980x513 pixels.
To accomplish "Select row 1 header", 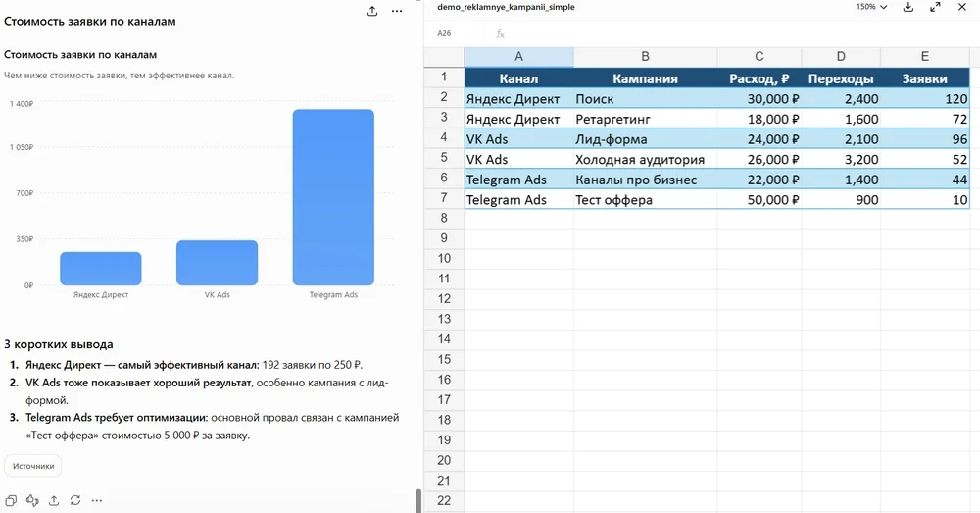I will coord(444,77).
